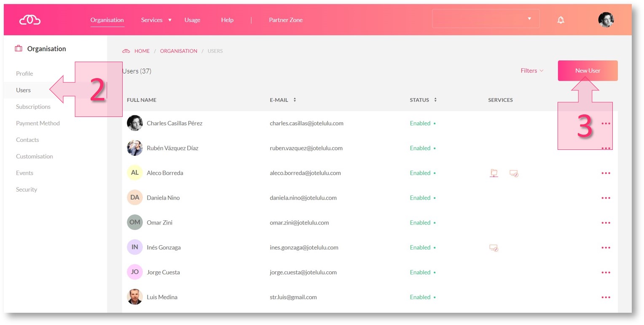Click the ORGANISATION breadcrumb link
The width and height of the screenshot is (644, 325).
[x=178, y=51]
